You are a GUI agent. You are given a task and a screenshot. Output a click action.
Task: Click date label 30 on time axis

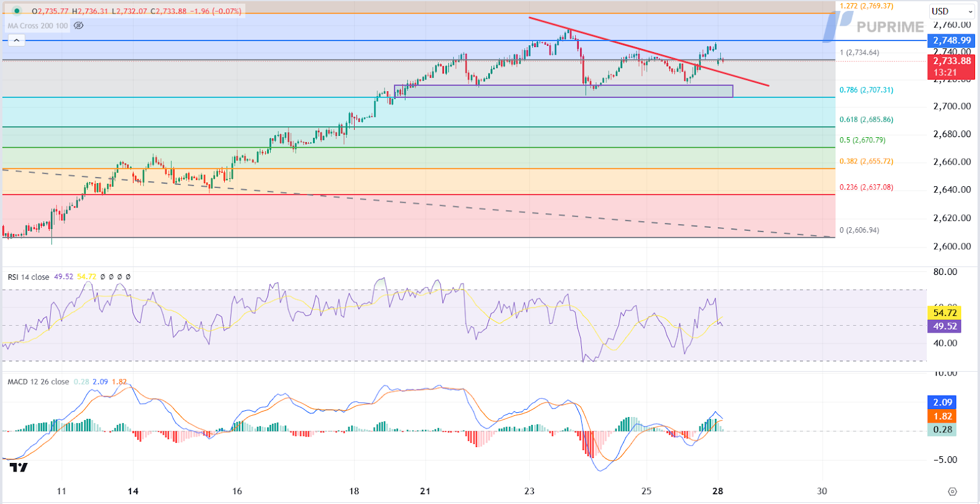tap(822, 491)
